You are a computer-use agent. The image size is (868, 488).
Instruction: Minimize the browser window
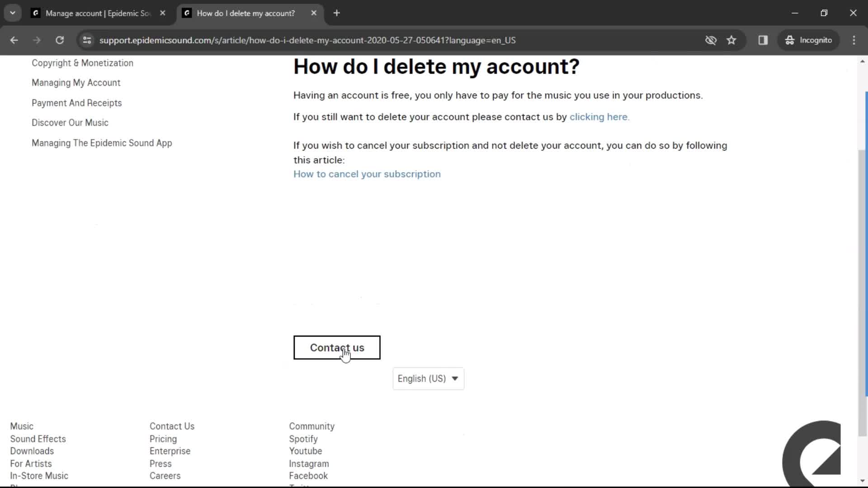coord(795,13)
